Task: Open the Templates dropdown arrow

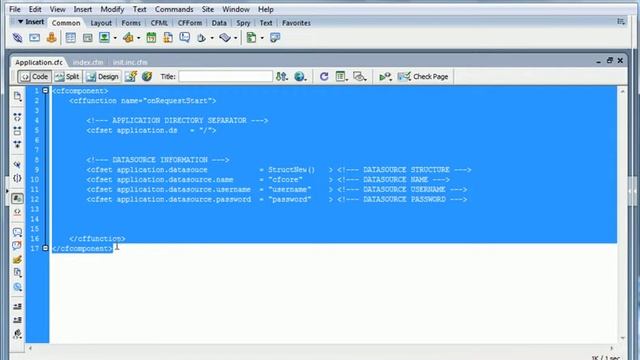Action: pos(262,38)
